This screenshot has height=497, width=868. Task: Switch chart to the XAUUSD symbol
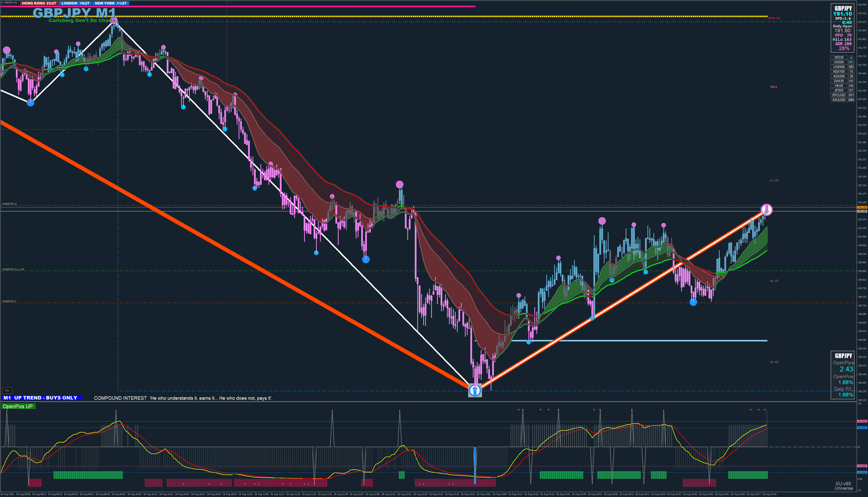[x=839, y=100]
